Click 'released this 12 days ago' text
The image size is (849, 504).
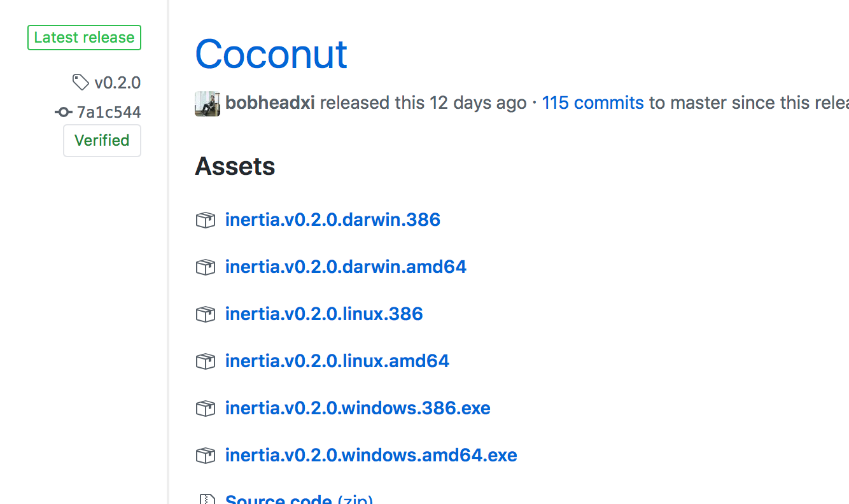point(423,102)
